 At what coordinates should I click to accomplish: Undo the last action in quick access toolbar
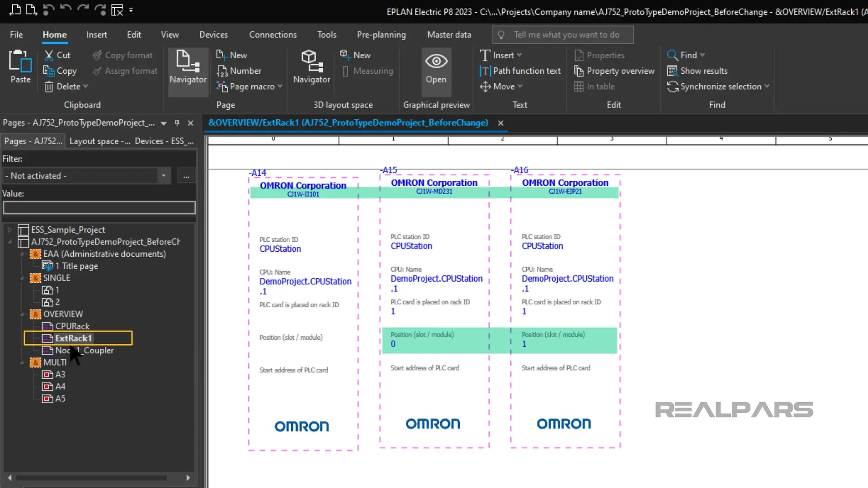coord(48,10)
